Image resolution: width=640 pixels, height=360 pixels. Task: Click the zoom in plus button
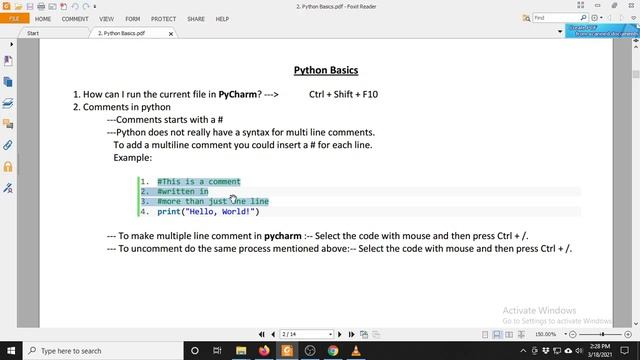628,334
